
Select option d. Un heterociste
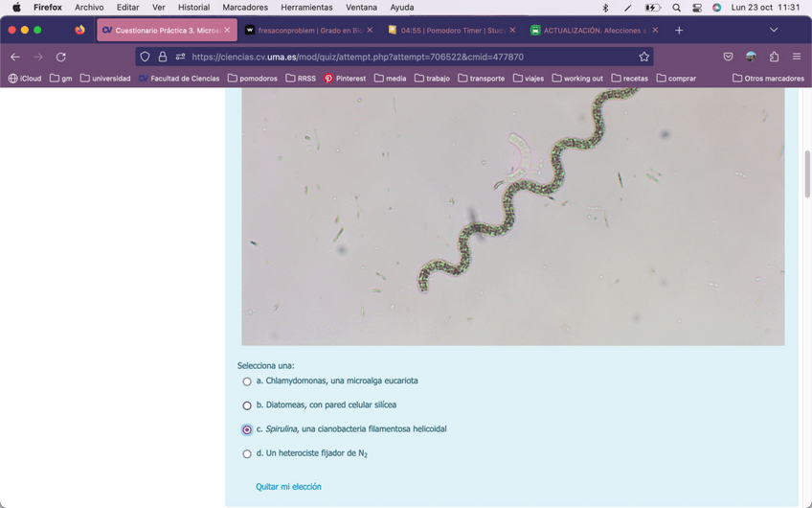[247, 454]
